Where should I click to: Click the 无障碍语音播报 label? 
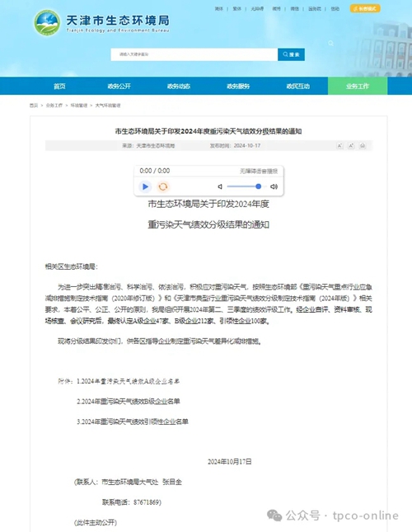pos(259,171)
